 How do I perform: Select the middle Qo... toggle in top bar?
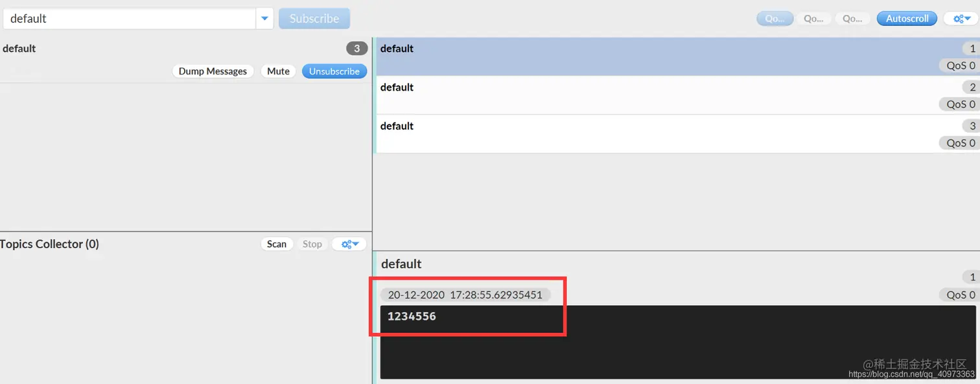(813, 19)
